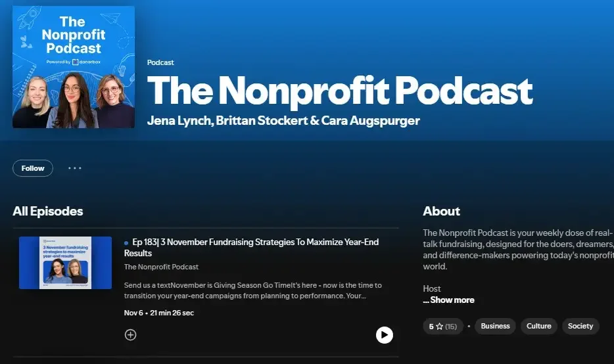614x364 pixels.
Task: Select the Business category tag
Action: click(x=496, y=326)
